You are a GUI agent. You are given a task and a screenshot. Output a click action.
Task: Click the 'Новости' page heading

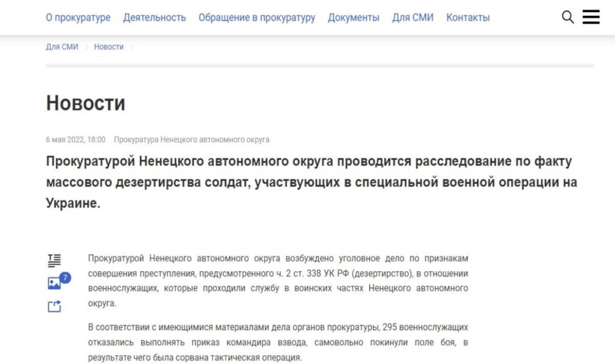pos(86,103)
